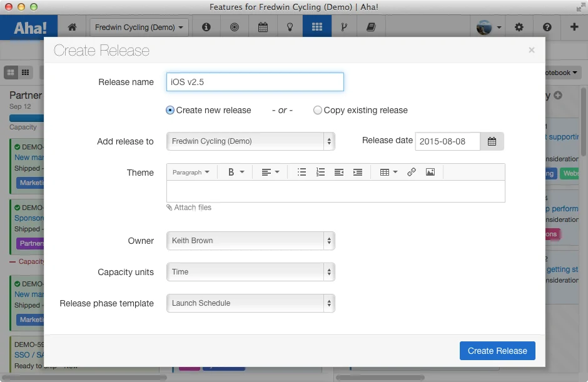Open the Strategy target icon
588x382 pixels.
(x=235, y=27)
